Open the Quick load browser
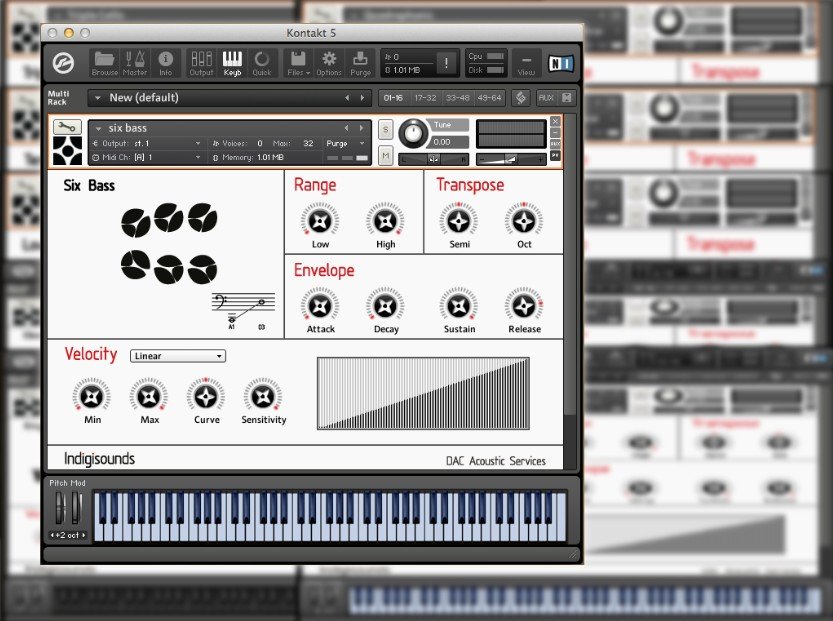Viewport: 833px width, 621px height. tap(262, 63)
